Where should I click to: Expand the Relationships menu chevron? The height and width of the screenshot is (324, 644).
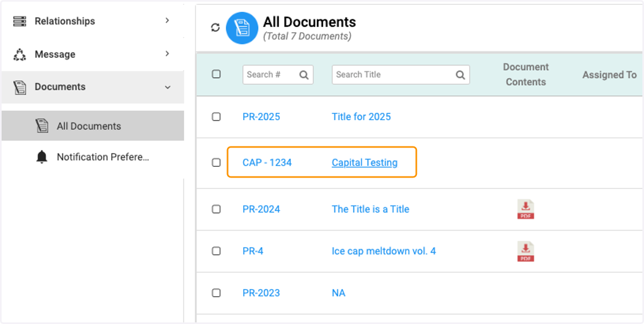167,20
